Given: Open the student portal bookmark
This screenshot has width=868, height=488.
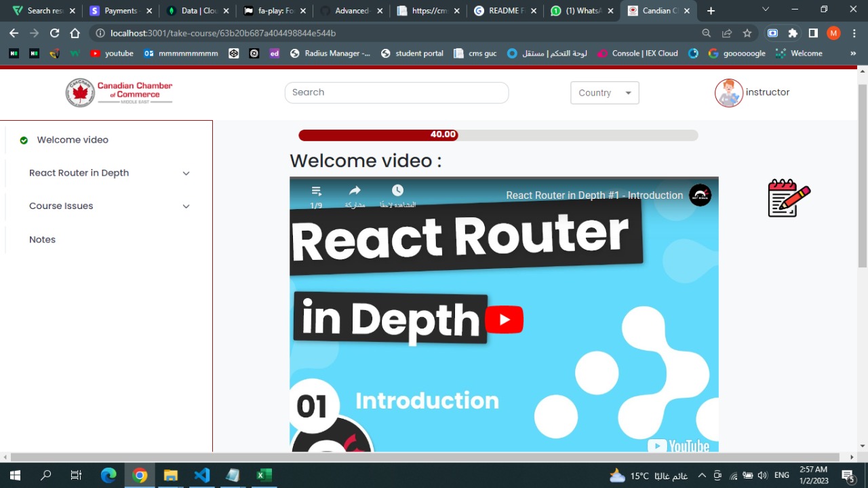Looking at the screenshot, I should [412, 54].
